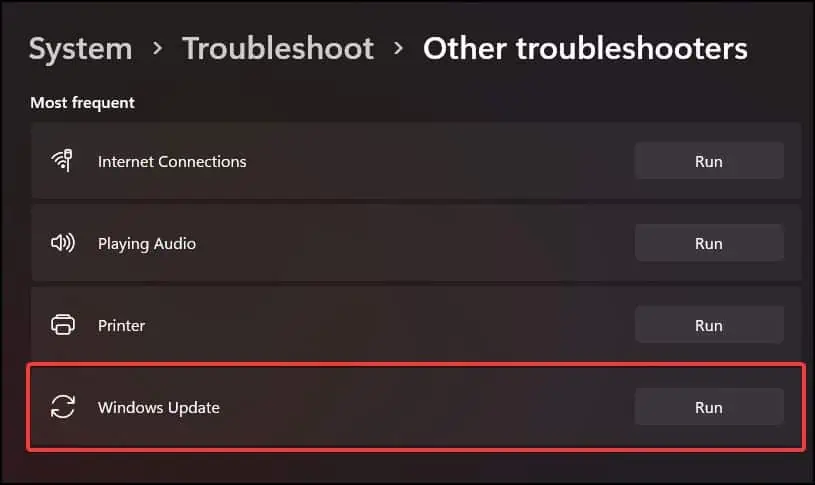Select the Windows Update text label

point(158,407)
